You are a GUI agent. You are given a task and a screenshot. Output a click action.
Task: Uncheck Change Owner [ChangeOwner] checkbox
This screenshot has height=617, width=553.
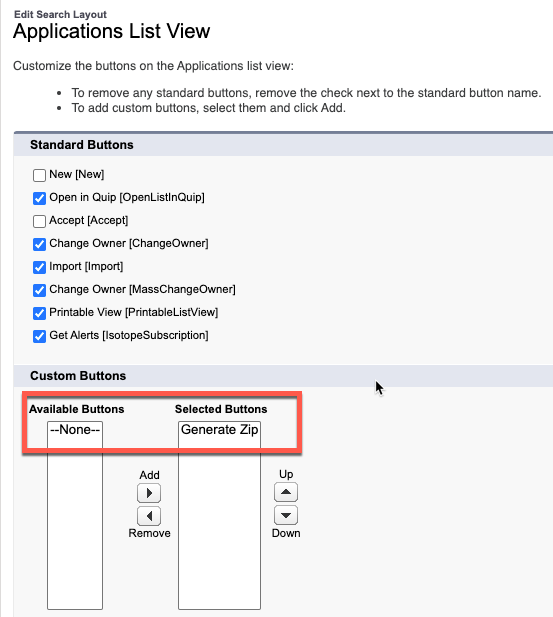click(x=39, y=244)
